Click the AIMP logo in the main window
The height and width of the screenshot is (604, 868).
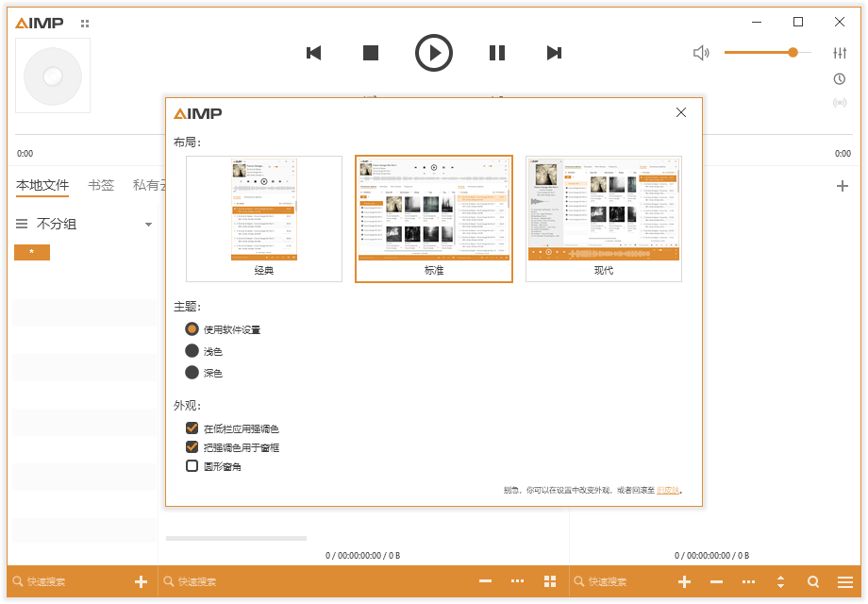pyautogui.click(x=40, y=24)
